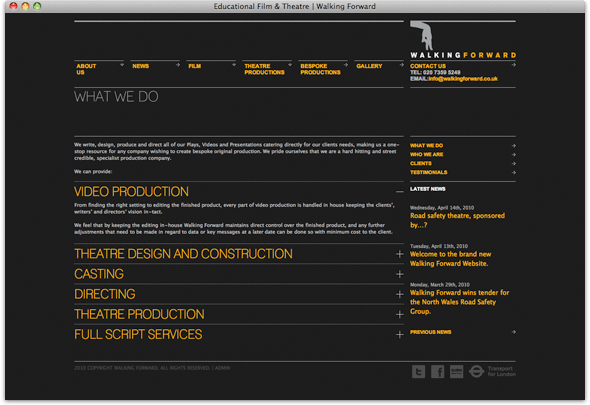Click the yellow minimize window button
Image resolution: width=590 pixels, height=405 pixels.
pyautogui.click(x=25, y=6)
